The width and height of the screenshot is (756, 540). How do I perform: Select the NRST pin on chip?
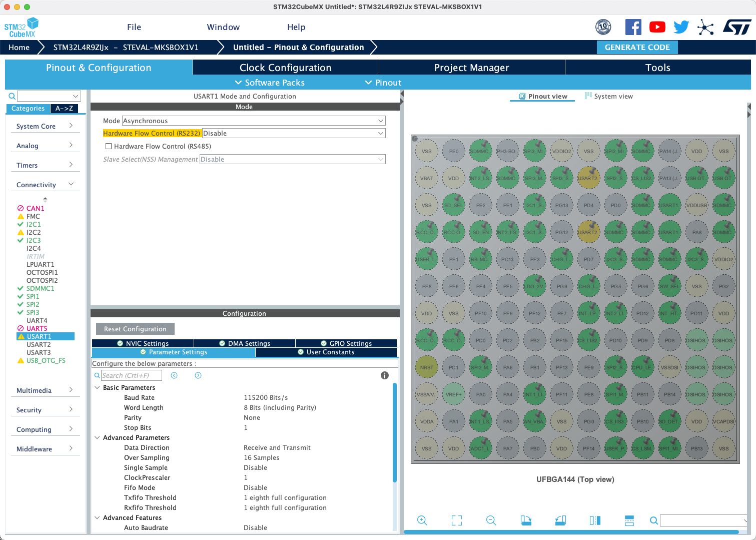(x=427, y=367)
